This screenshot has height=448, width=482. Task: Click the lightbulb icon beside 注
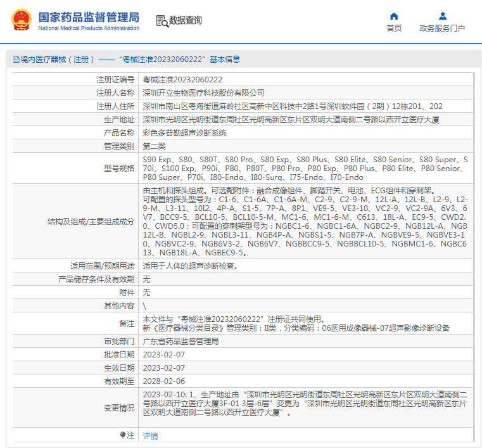click(x=123, y=435)
